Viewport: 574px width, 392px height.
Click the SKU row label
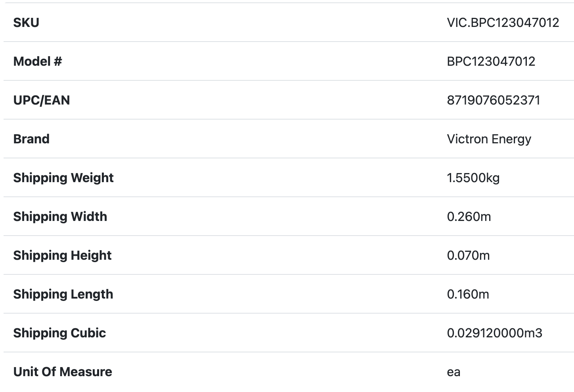(x=26, y=23)
